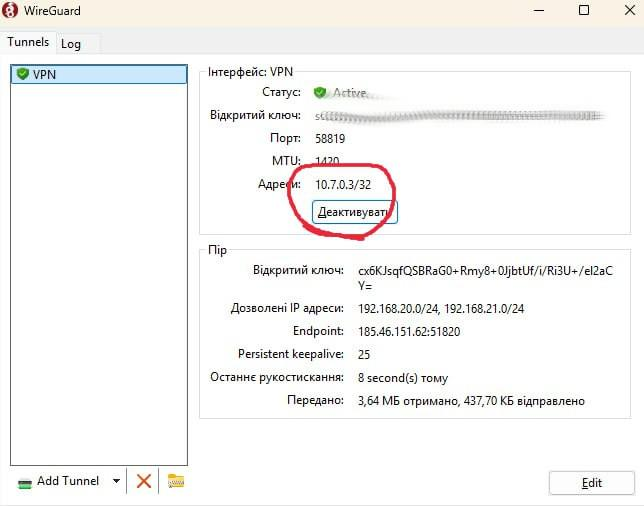Click the green Active status shield icon
The width and height of the screenshot is (644, 506).
pyautogui.click(x=320, y=92)
